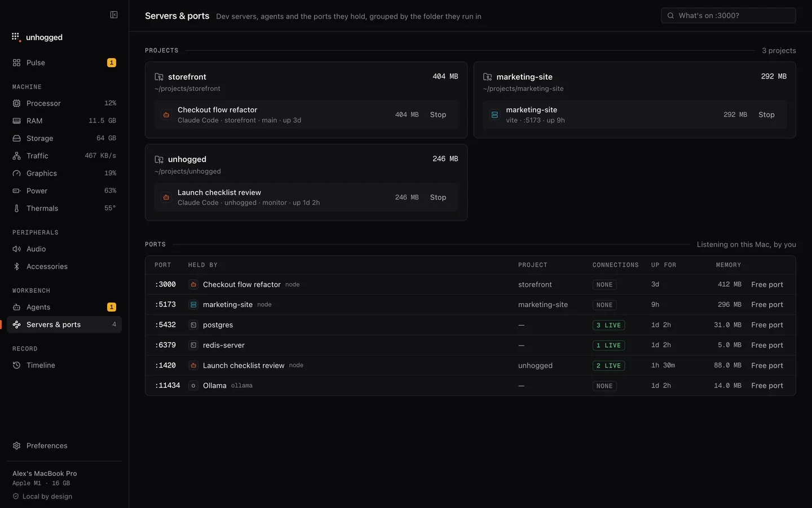Click the Audio speaker icon
The image size is (812, 508).
(16, 249)
